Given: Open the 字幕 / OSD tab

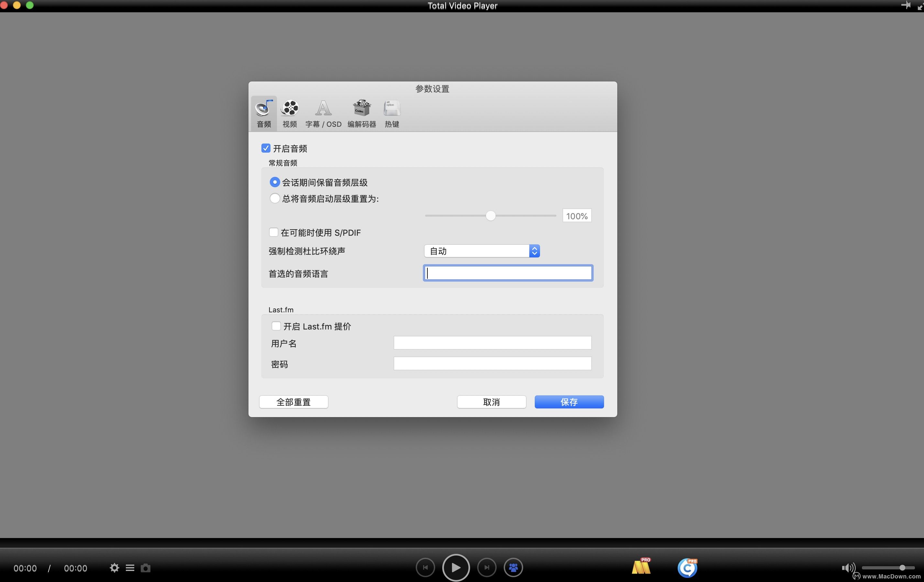Looking at the screenshot, I should click(323, 114).
